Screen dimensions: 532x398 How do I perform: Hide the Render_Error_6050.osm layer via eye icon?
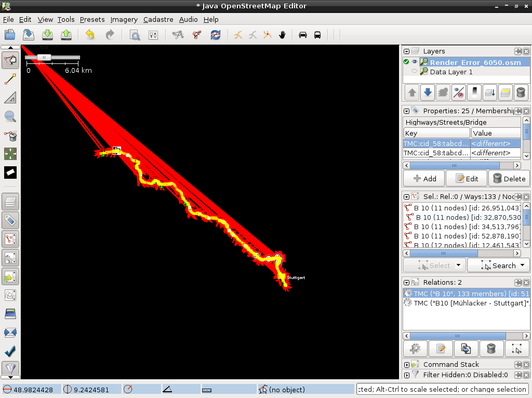[x=415, y=62]
